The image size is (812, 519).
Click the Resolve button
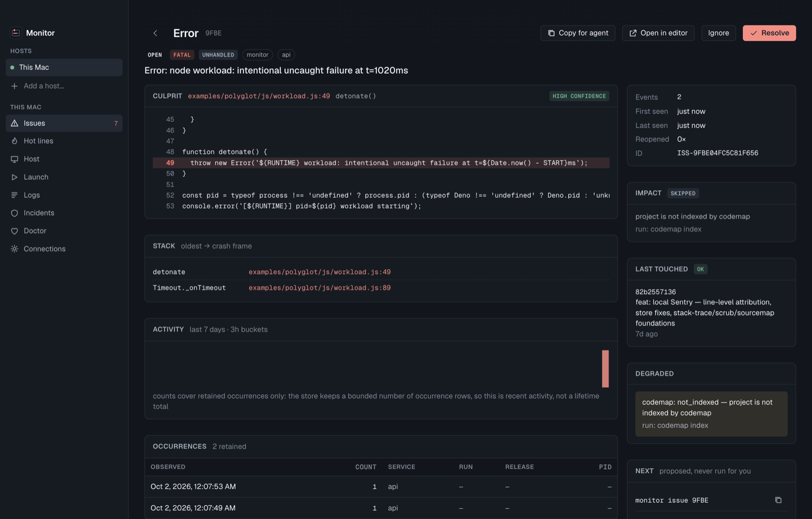(x=769, y=33)
